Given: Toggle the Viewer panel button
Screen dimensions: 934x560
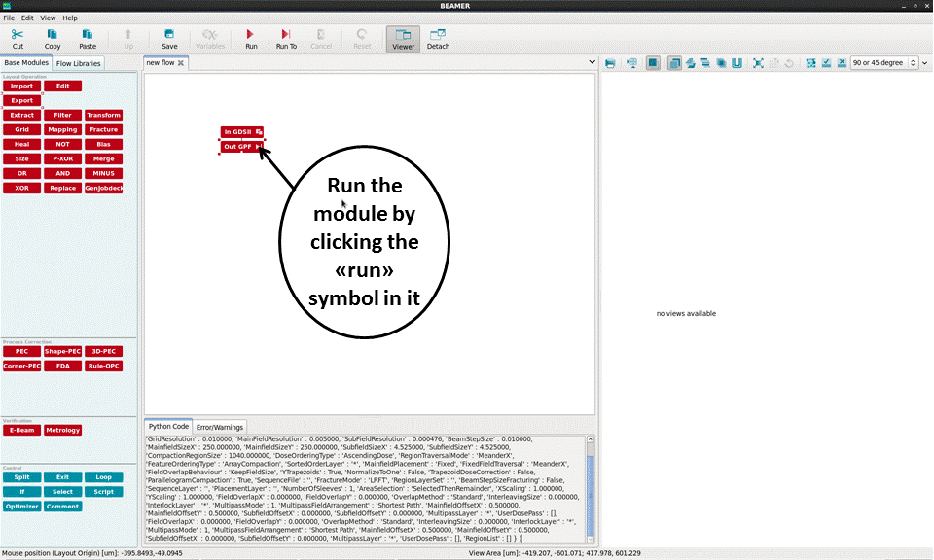Looking at the screenshot, I should 403,38.
